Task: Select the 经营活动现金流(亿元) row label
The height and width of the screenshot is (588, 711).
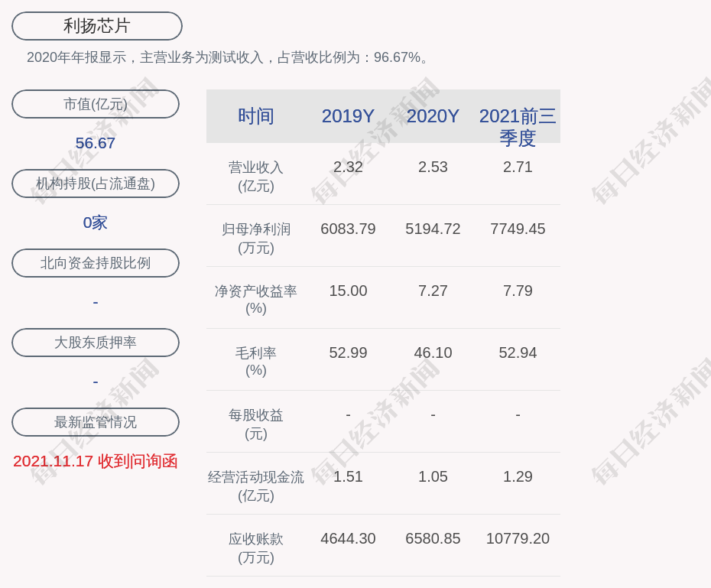Action: (256, 486)
